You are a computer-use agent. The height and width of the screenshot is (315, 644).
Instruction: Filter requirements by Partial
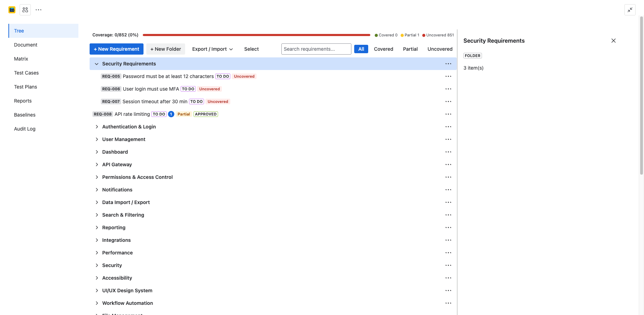(410, 49)
